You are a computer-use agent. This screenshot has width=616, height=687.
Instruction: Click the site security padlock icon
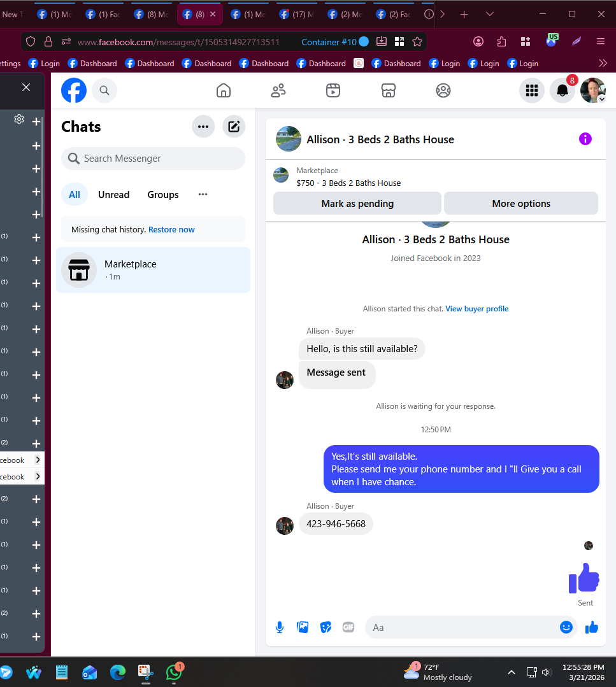pyautogui.click(x=48, y=41)
